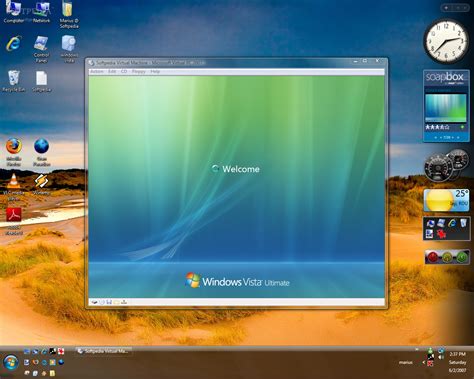Open the Control Panel desktop icon
The image size is (474, 379).
pos(41,49)
